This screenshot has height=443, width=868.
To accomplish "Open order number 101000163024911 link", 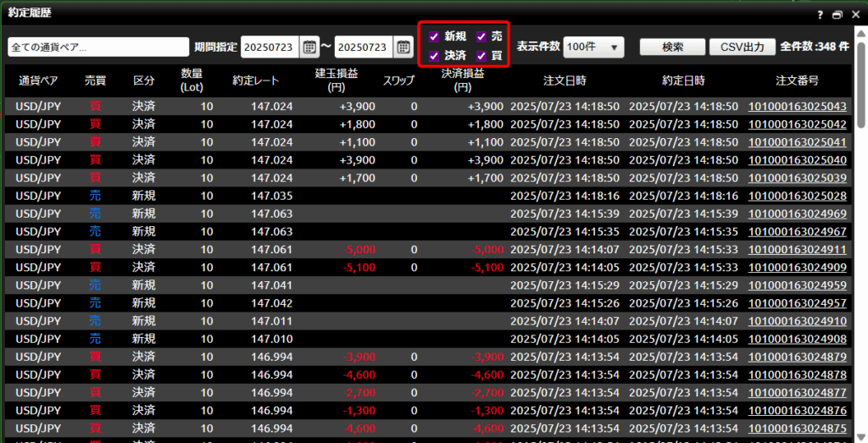I will point(797,250).
